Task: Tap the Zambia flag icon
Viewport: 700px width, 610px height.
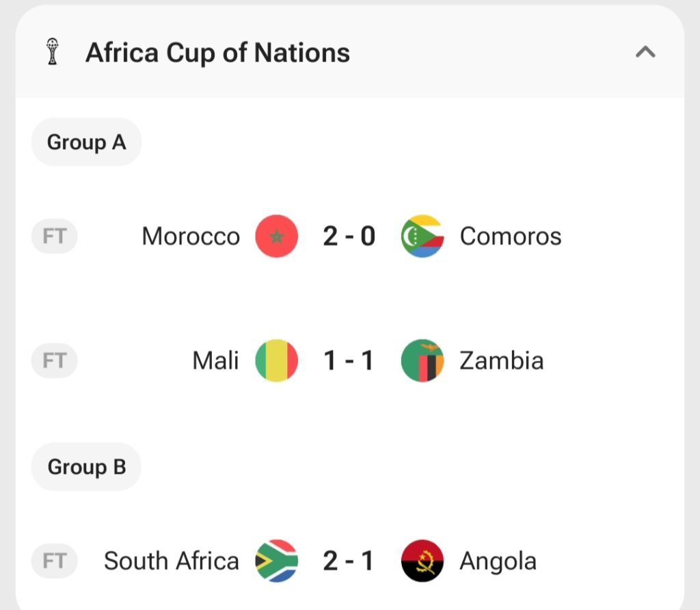Action: 422,360
